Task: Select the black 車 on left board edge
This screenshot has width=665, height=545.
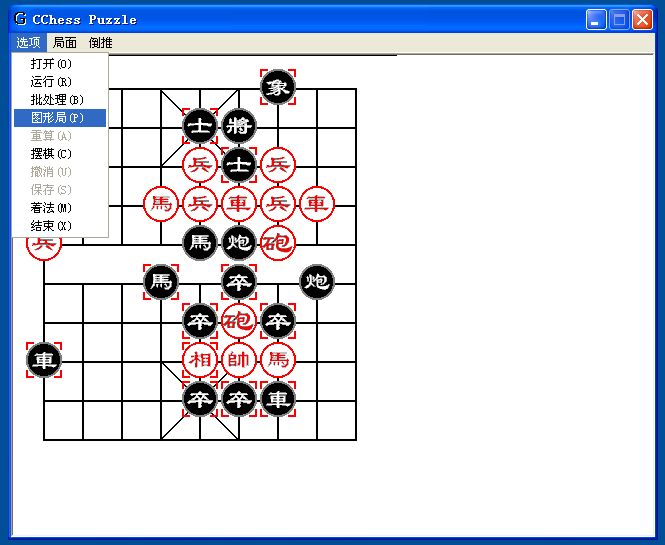Action: 44,360
